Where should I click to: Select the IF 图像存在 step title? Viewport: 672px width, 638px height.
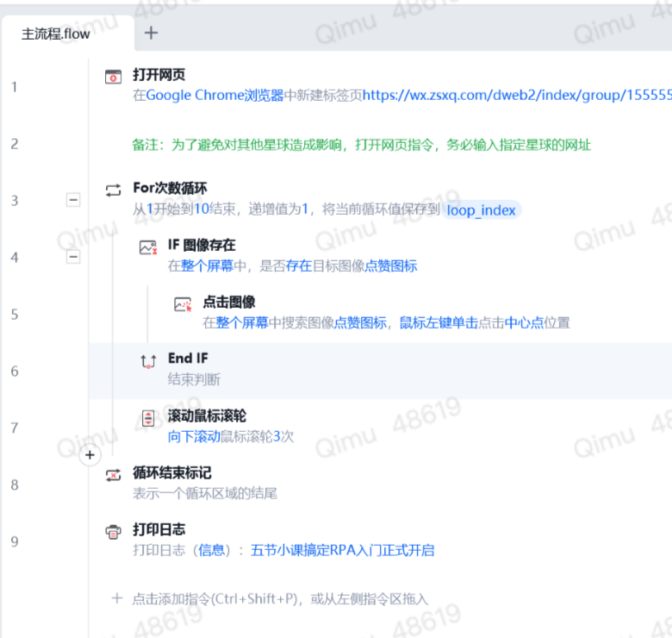202,245
